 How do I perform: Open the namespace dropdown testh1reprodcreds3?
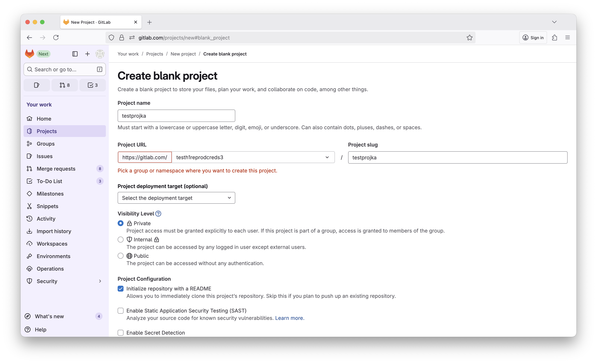[x=253, y=157]
